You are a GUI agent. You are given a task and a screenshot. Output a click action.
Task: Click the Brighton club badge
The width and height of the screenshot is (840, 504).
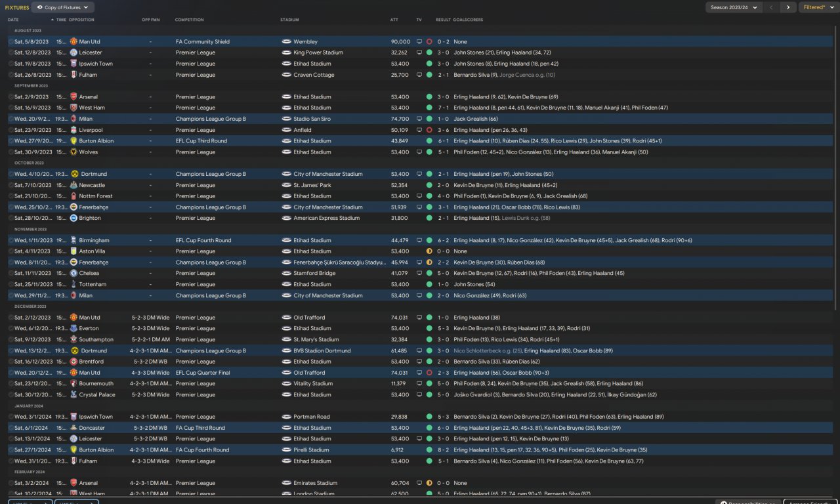pyautogui.click(x=73, y=218)
